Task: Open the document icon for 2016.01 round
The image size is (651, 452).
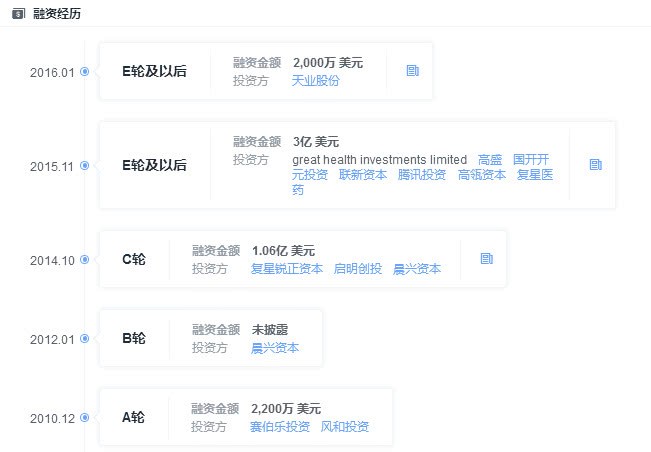Action: coord(412,71)
